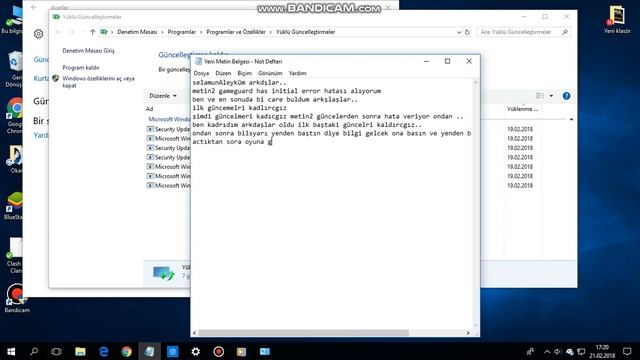Click Program kaldır link
The image size is (640, 360).
click(81, 67)
